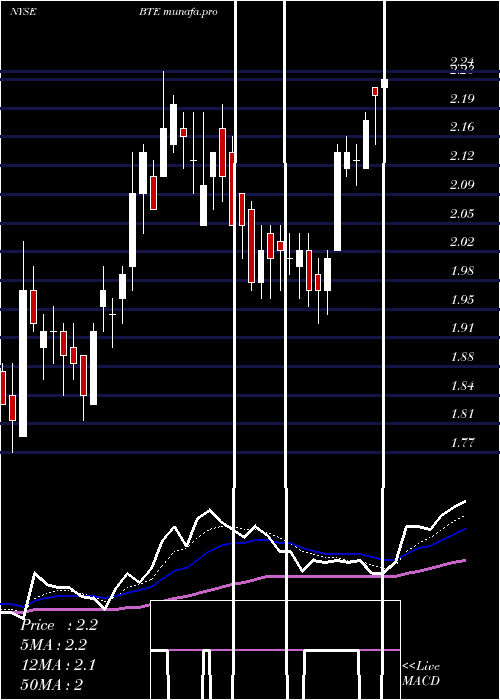Select the 1.88 price axis label

[462, 356]
